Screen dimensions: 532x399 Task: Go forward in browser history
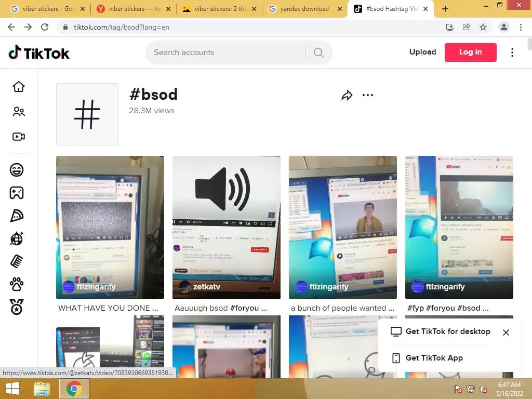point(28,27)
